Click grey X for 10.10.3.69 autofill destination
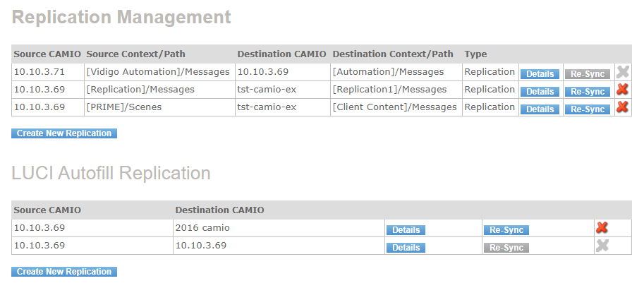 (602, 246)
